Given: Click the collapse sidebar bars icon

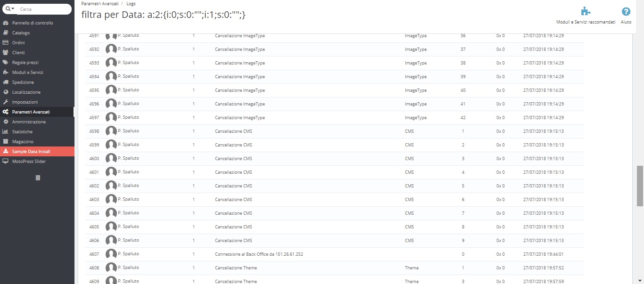Looking at the screenshot, I should tap(38, 178).
